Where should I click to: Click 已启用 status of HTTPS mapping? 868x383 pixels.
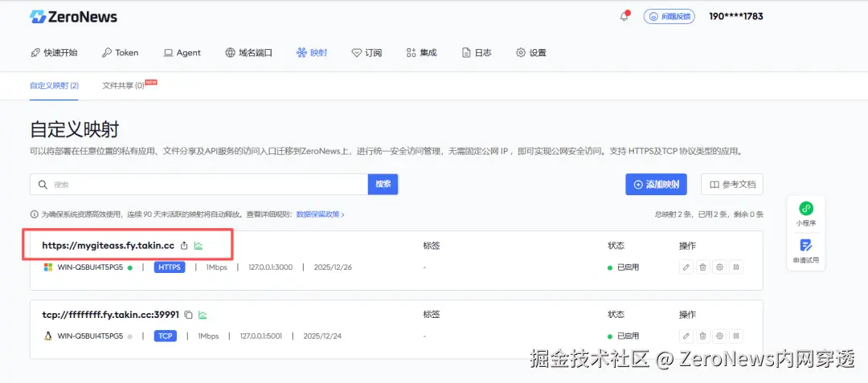click(x=624, y=267)
